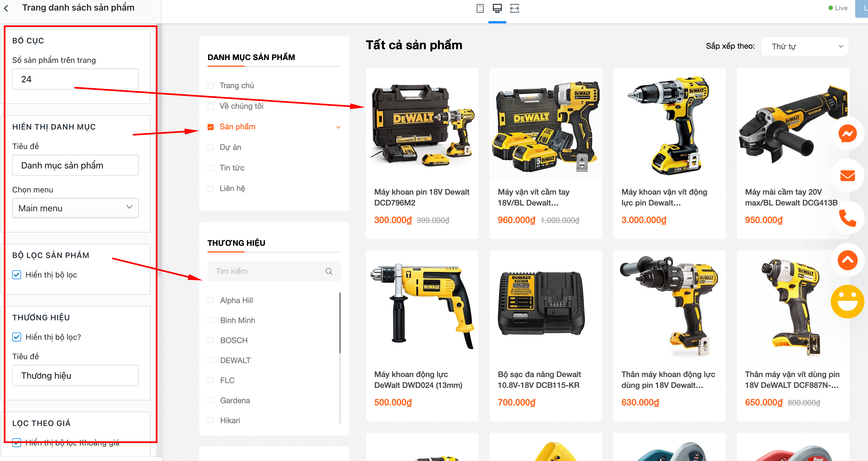868x461 pixels.
Task: Toggle full-width preview icon
Action: pyautogui.click(x=514, y=8)
